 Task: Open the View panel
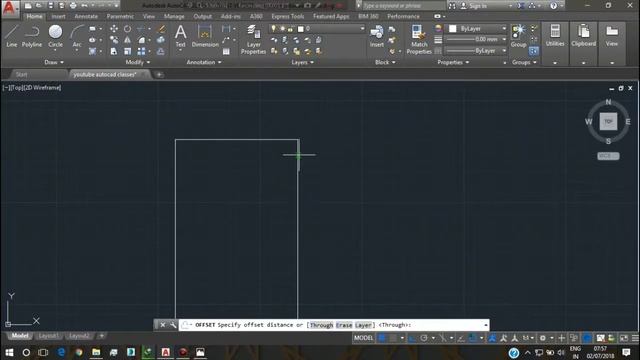[611, 36]
